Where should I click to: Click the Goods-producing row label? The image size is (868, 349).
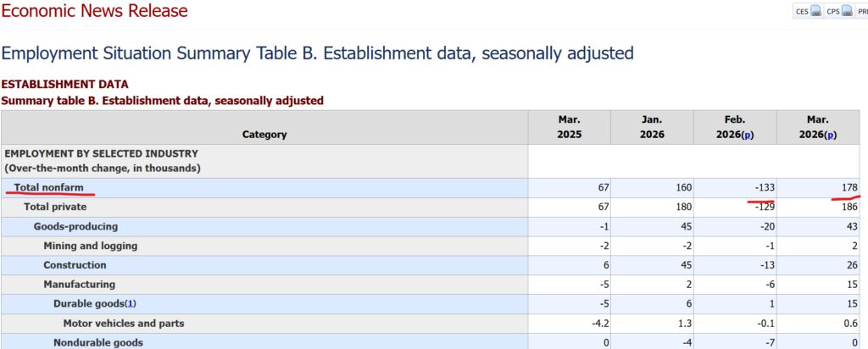(x=75, y=226)
